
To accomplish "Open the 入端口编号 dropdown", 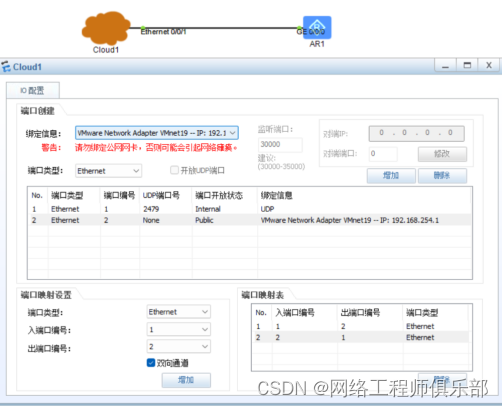I will (x=179, y=329).
